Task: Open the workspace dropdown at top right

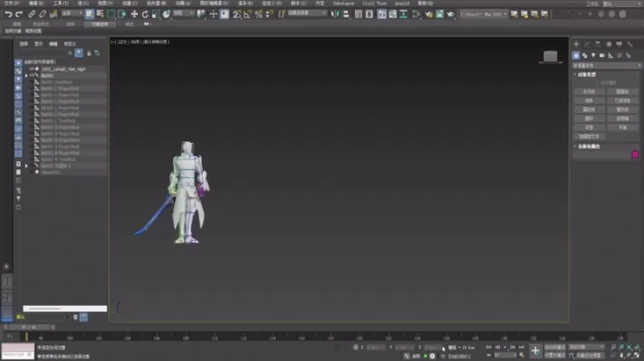Action: (x=622, y=4)
